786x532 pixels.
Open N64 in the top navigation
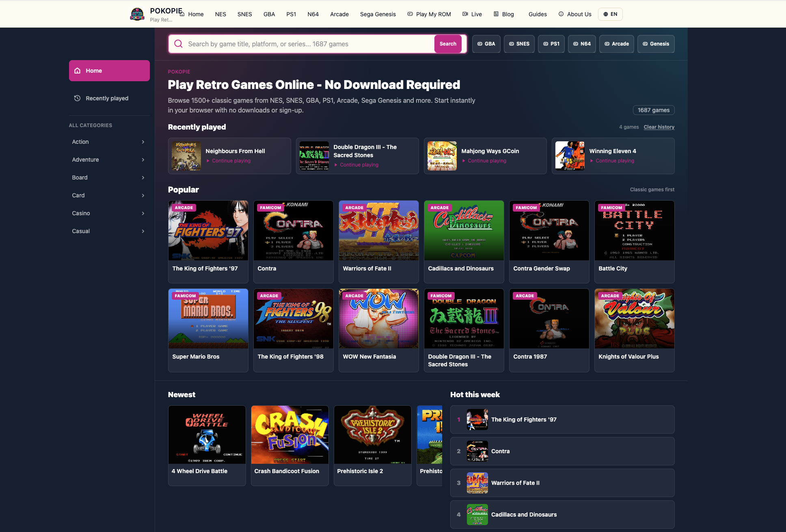click(313, 14)
